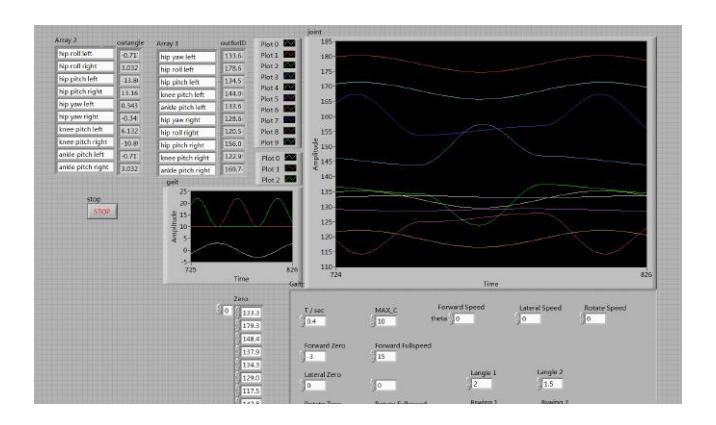Screen dimensions: 716x425
Task: Click the MAX_C stepper arrows
Action: pos(373,321)
